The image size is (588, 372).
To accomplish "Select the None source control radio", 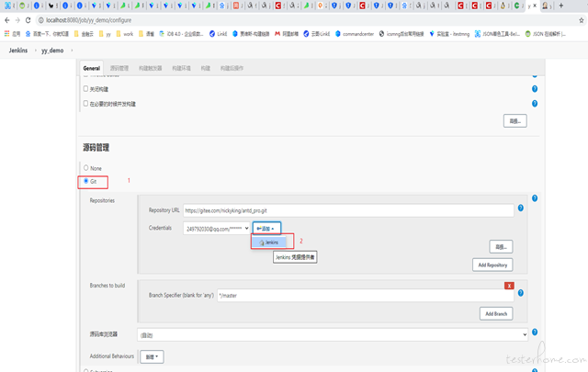I will pyautogui.click(x=85, y=167).
